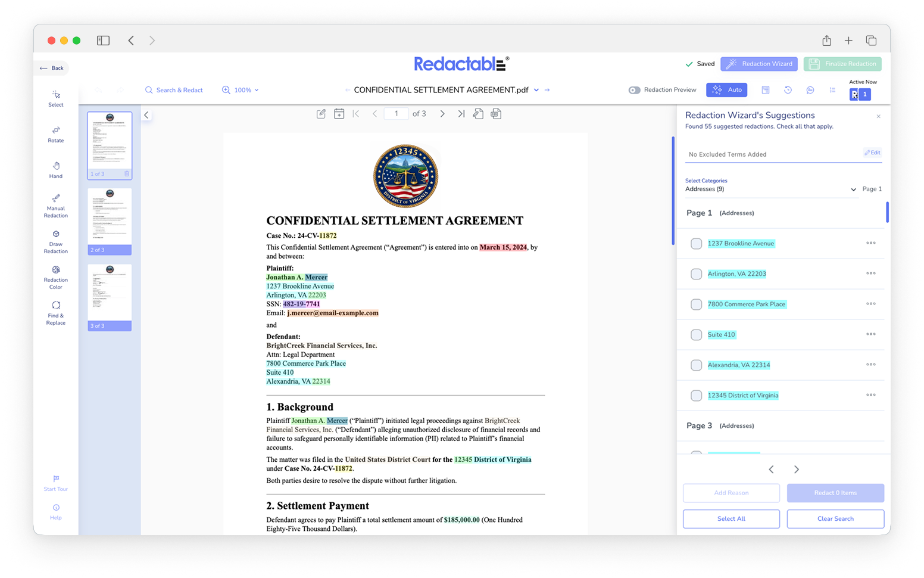Click the edit page icon above document

tap(321, 114)
